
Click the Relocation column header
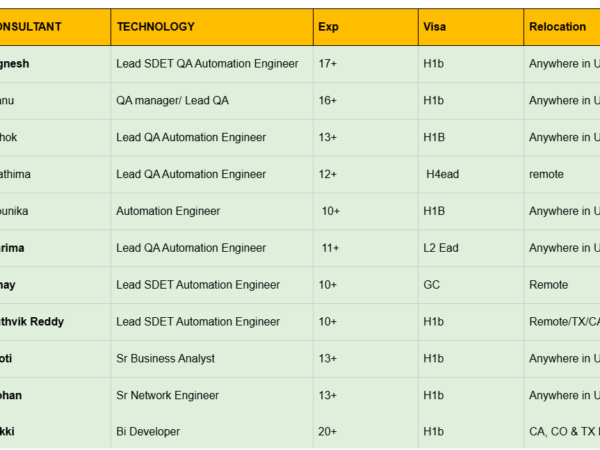[557, 27]
